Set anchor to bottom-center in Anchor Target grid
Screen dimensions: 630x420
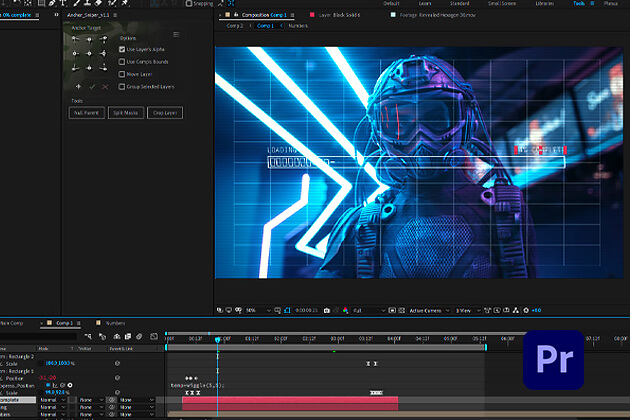click(89, 68)
